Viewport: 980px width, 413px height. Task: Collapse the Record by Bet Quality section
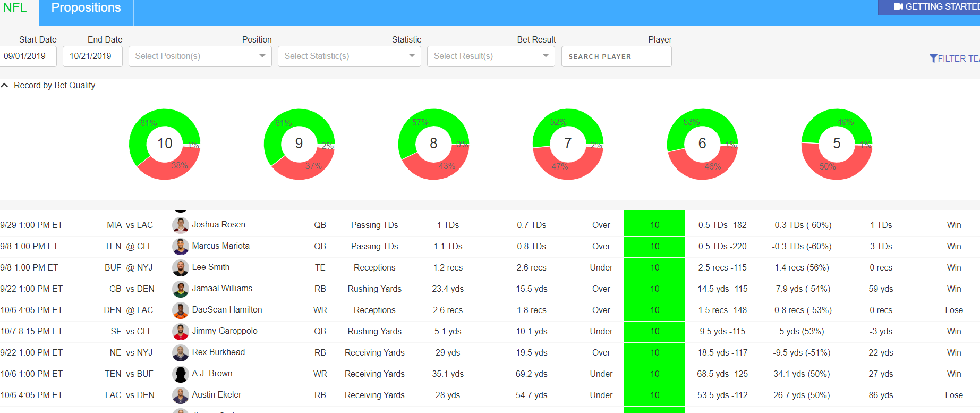(5, 86)
